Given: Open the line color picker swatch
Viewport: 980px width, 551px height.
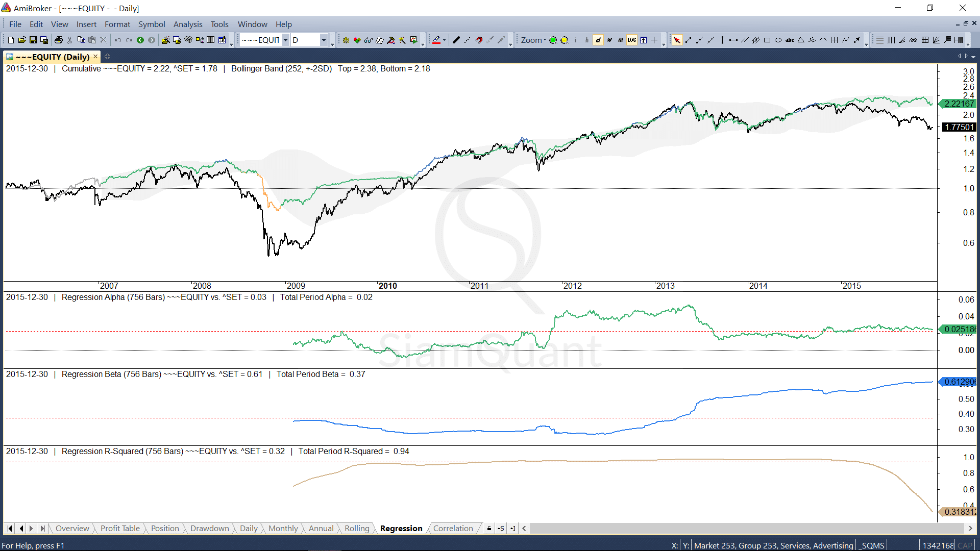Looking at the screenshot, I should 436,40.
